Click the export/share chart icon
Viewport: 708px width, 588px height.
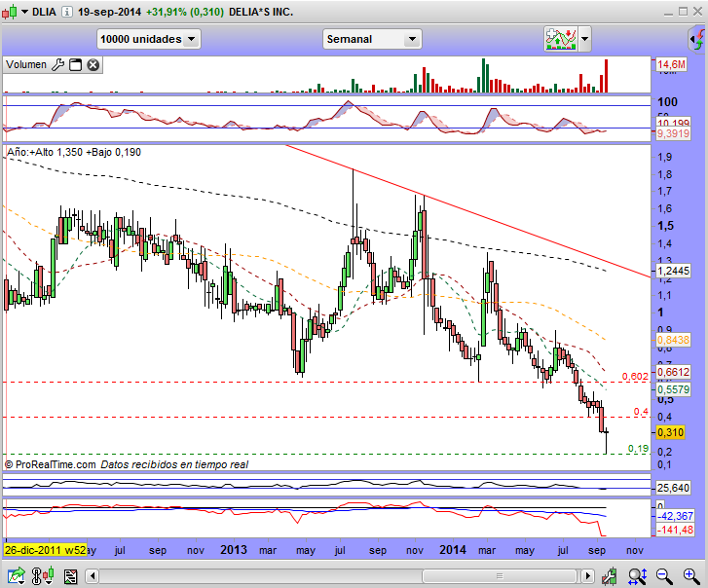[16, 576]
